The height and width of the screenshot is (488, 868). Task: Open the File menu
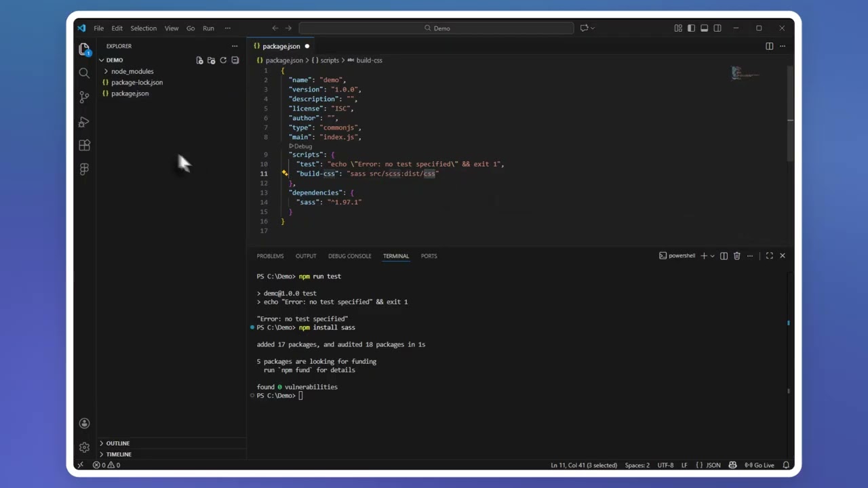point(99,28)
